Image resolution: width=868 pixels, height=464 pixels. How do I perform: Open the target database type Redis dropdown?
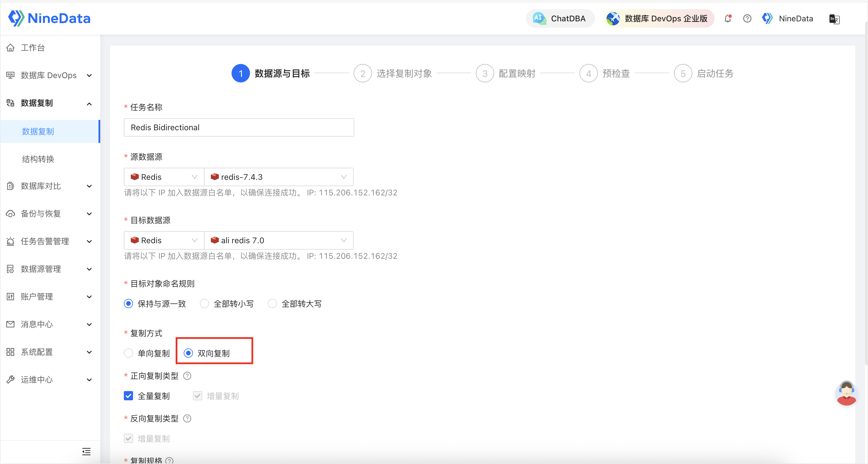[x=164, y=240]
